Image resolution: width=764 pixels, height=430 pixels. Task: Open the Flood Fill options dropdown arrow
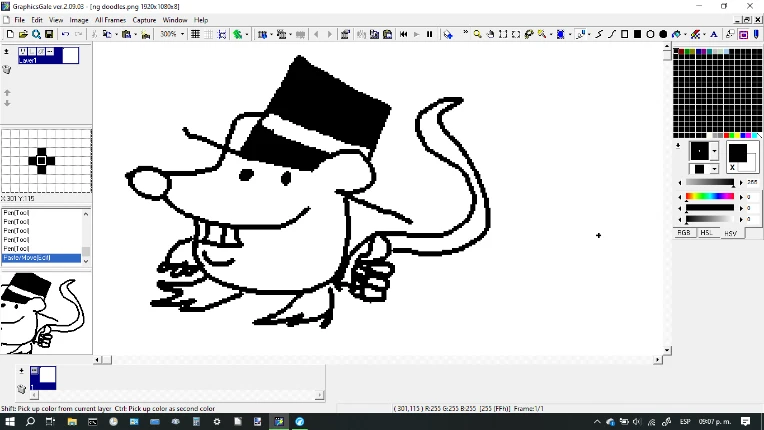coord(685,34)
